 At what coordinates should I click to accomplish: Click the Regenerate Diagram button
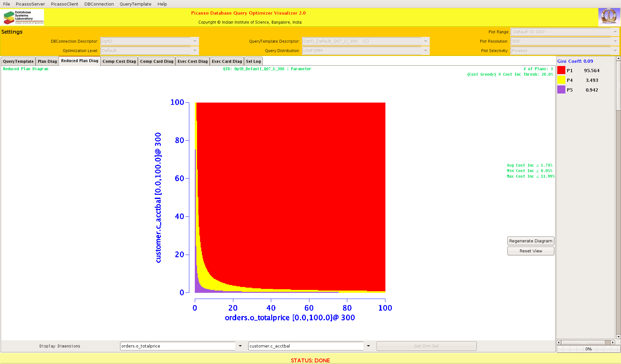(530, 241)
